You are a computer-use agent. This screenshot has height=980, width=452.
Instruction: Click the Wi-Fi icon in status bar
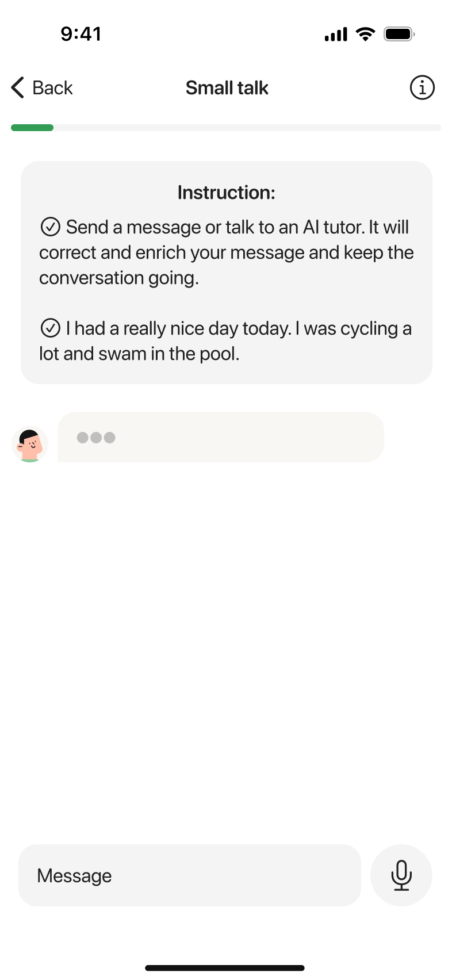click(365, 34)
